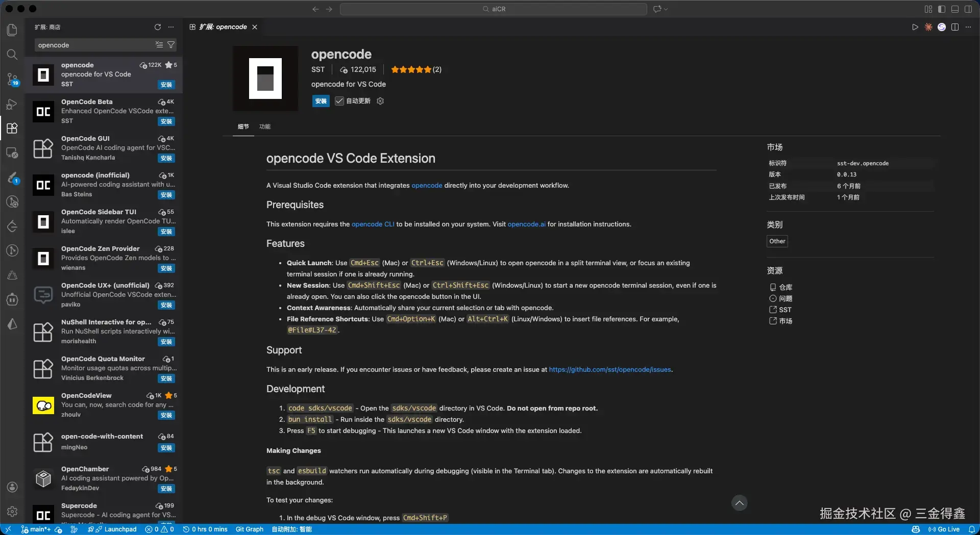
Task: Select OpenCode Quota Monitor extension
Action: [x=104, y=368]
